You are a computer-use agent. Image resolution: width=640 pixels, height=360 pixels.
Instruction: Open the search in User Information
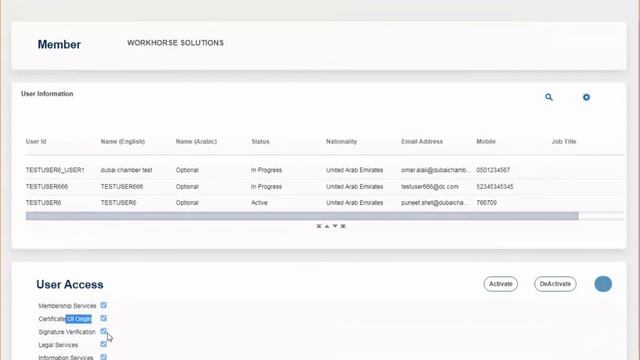(x=549, y=97)
